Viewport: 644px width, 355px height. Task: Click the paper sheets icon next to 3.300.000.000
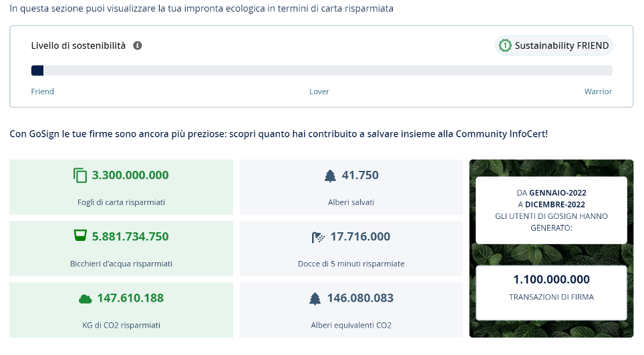pyautogui.click(x=80, y=175)
